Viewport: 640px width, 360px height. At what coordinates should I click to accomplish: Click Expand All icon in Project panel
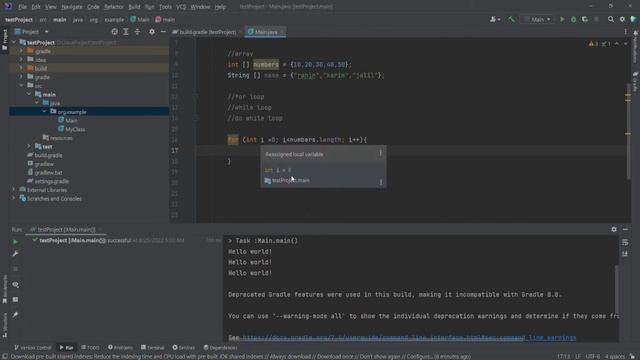pos(126,31)
